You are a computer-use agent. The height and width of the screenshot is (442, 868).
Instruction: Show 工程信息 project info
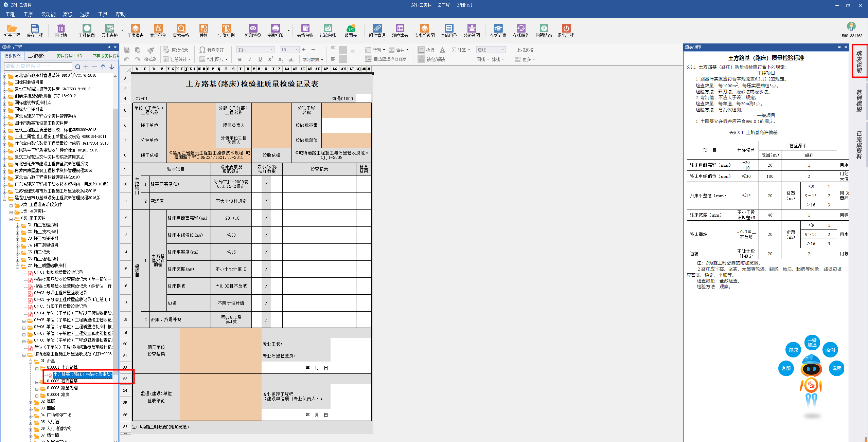pos(87,31)
